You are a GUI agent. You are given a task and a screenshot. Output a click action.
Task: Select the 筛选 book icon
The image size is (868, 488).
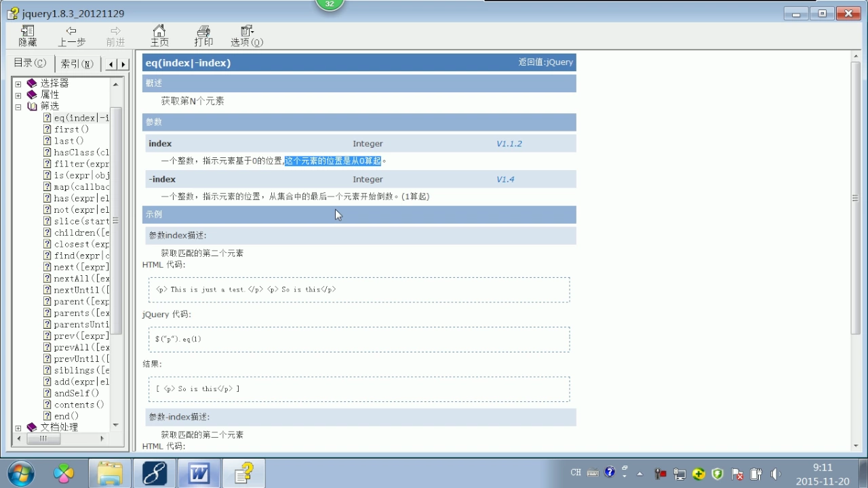[32, 106]
